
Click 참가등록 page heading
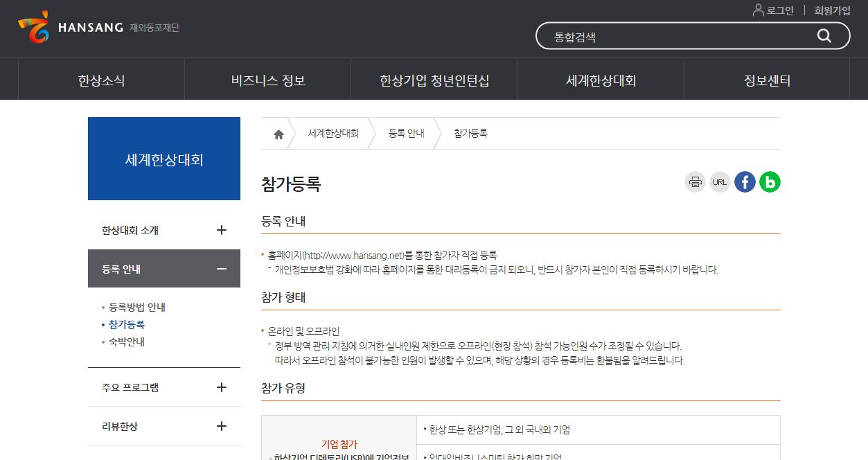(291, 184)
